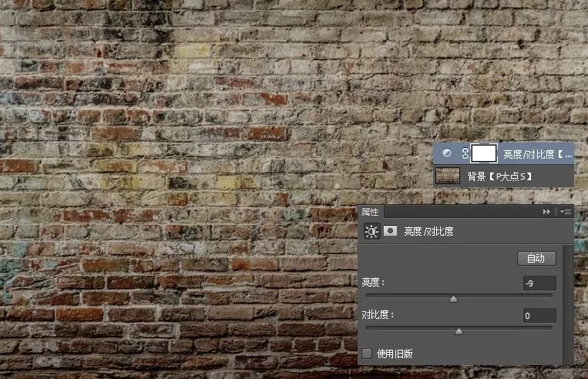Select the white layer mask thumbnail
This screenshot has height=379, width=588.
(x=484, y=153)
